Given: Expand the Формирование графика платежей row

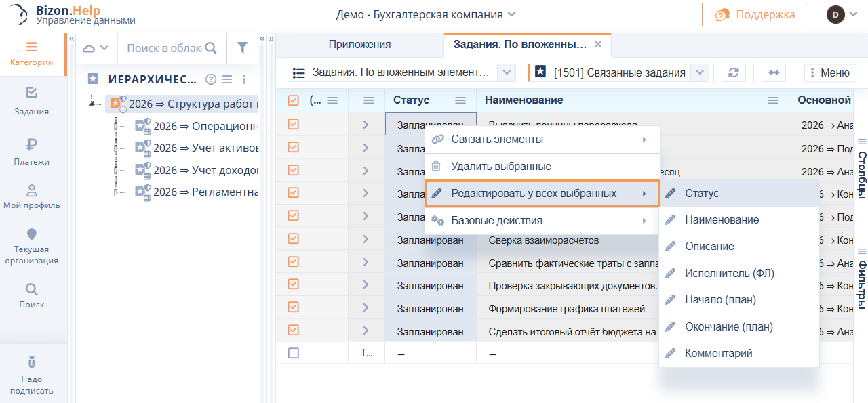Looking at the screenshot, I should tap(366, 308).
